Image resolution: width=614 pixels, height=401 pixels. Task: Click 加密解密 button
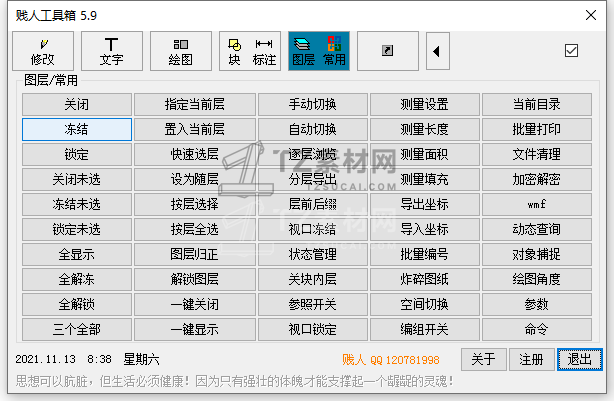537,180
